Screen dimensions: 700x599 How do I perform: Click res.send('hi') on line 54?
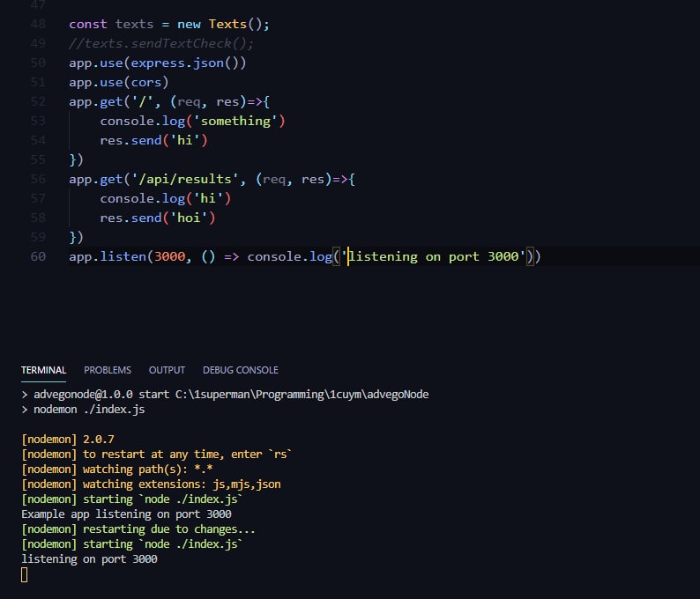pos(153,140)
